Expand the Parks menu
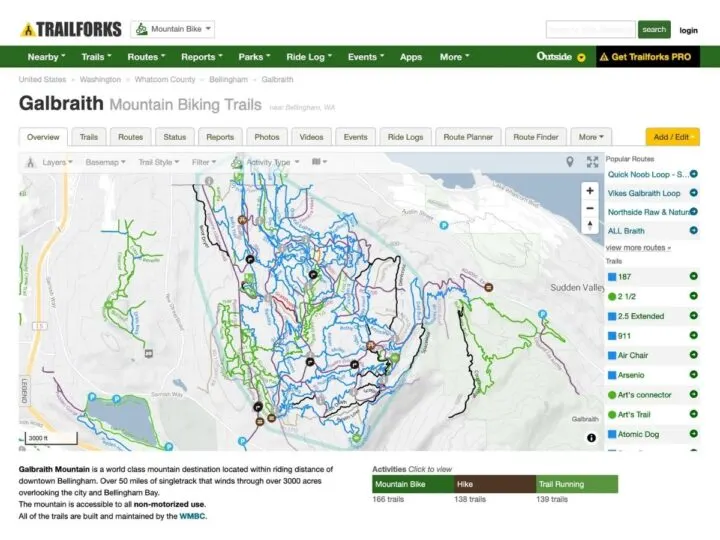 pos(254,57)
